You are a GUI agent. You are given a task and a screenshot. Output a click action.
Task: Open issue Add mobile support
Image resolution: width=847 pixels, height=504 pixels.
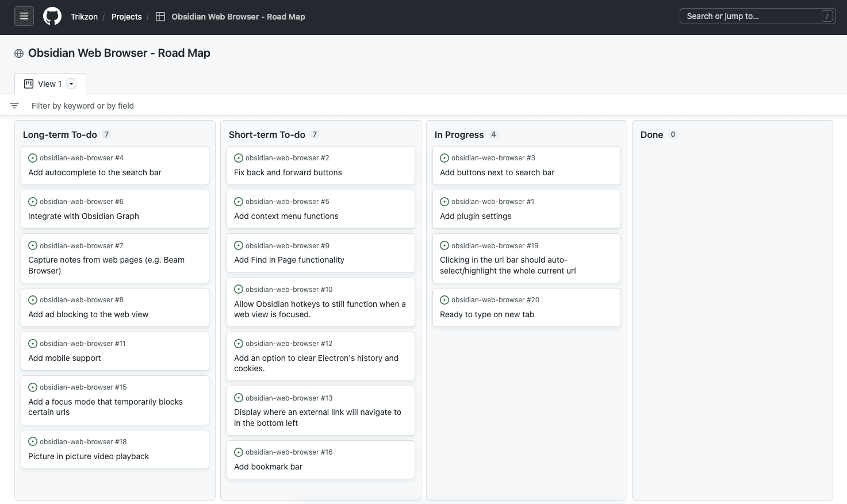coord(64,358)
